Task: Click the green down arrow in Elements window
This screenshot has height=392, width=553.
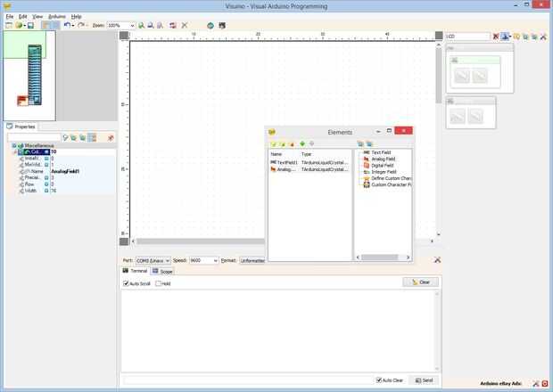Action: [302, 143]
